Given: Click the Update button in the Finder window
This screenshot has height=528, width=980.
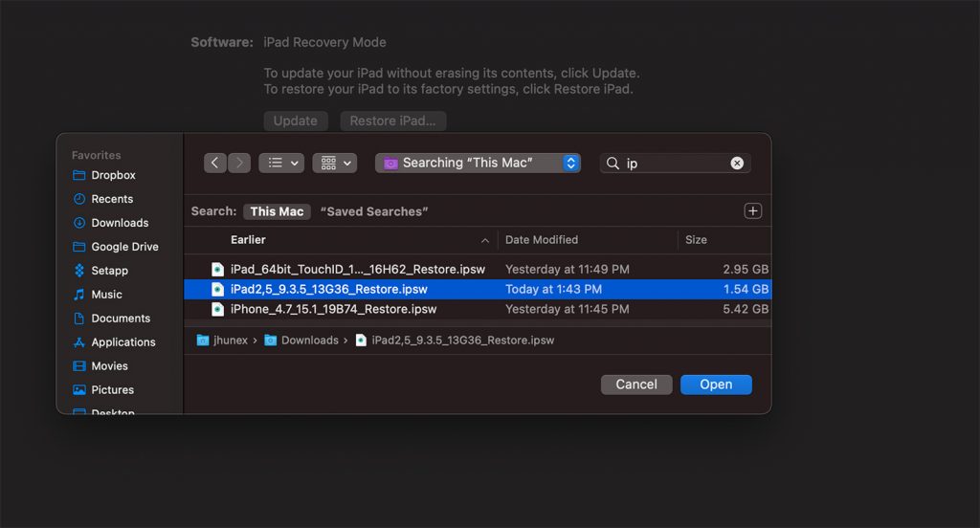Looking at the screenshot, I should [x=296, y=121].
